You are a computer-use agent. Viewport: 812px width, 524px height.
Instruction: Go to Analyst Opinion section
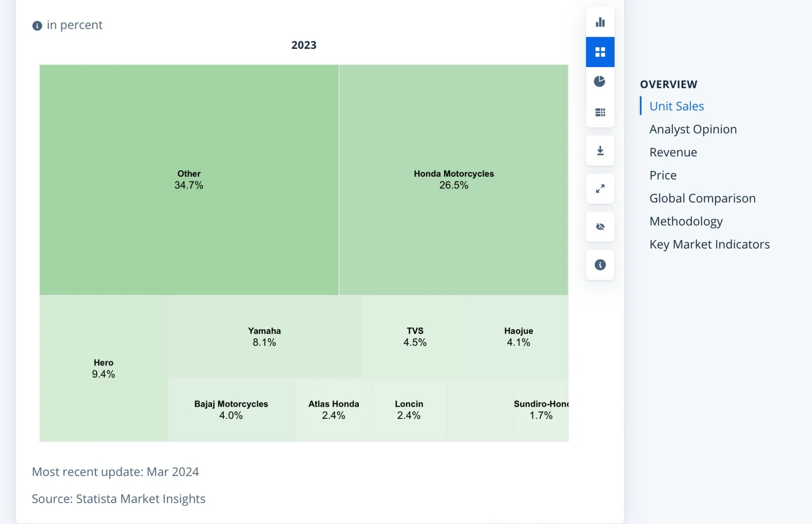tap(693, 129)
